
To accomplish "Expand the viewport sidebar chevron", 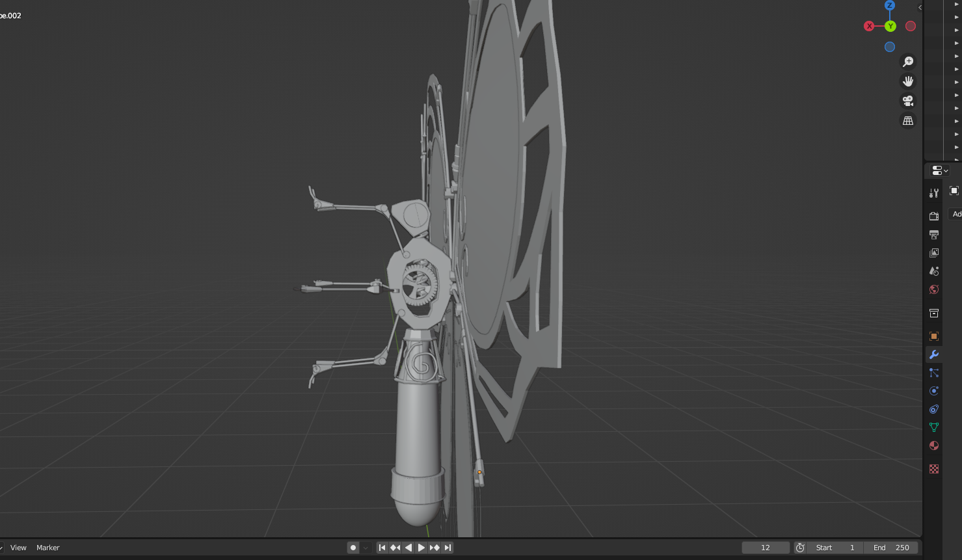I will [920, 7].
